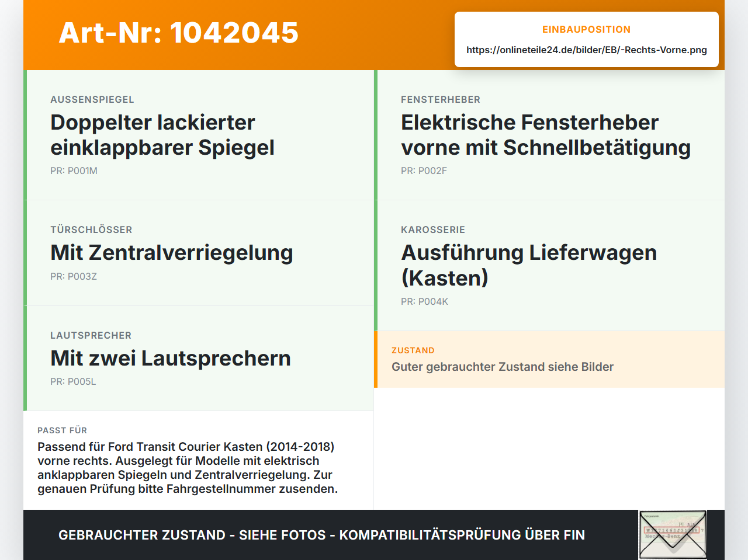Click the PASST FÜR label
748x560 pixels.
pos(62,430)
